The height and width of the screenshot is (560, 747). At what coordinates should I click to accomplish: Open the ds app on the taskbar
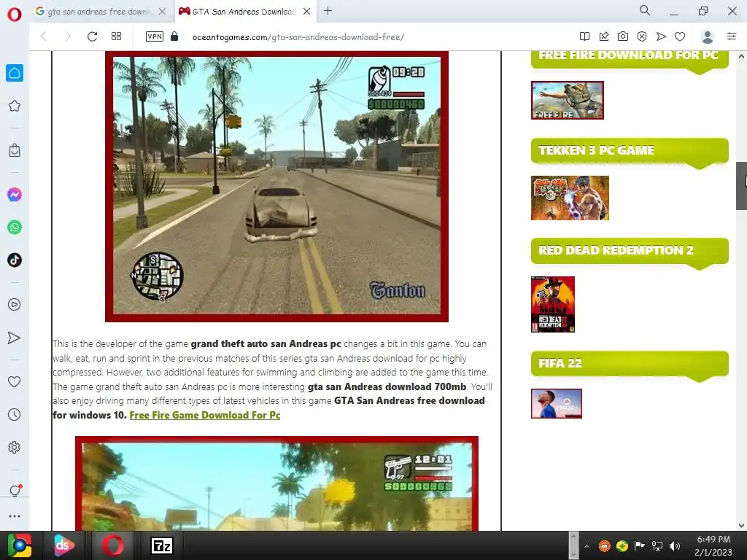(x=63, y=545)
